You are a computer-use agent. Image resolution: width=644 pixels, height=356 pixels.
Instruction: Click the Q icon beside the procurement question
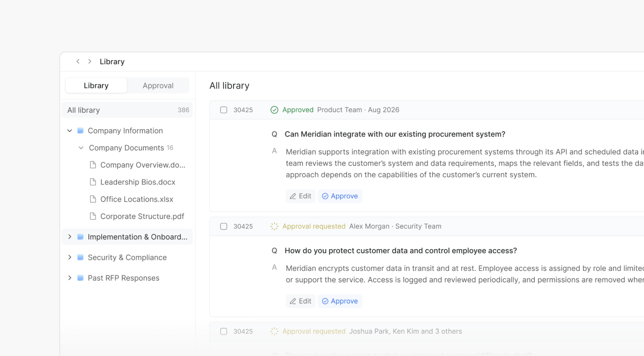click(275, 134)
